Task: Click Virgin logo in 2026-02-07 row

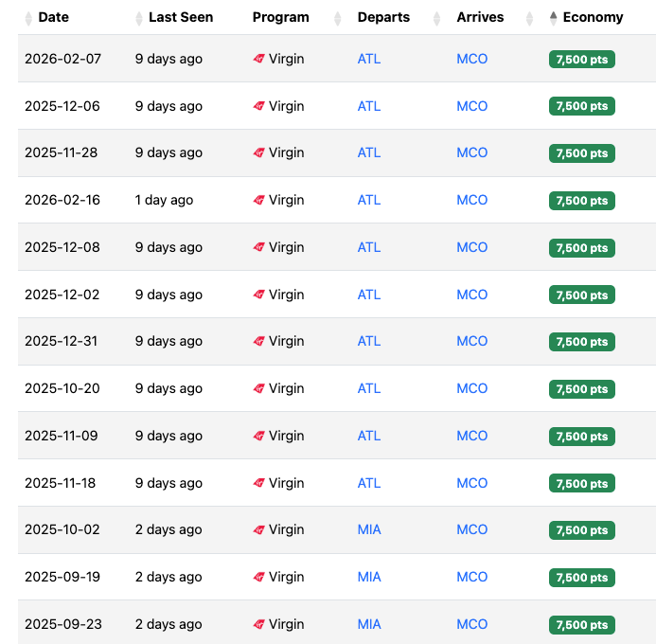Action: [259, 59]
